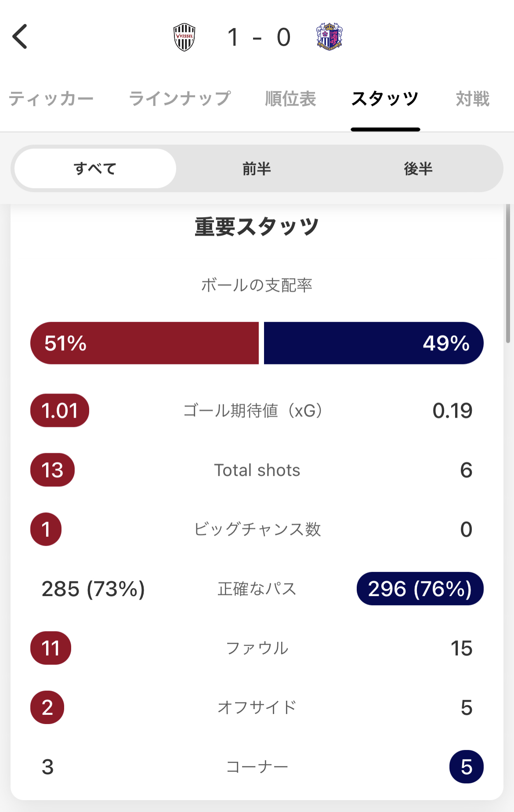The image size is (514, 812).
Task: Tap the navy 49% possession bar
Action: tap(373, 343)
